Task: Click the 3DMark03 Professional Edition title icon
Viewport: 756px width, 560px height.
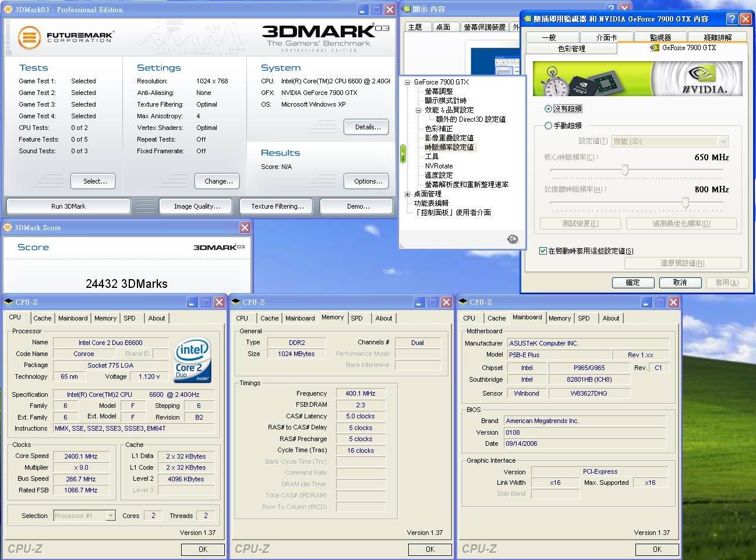Action: [9, 9]
